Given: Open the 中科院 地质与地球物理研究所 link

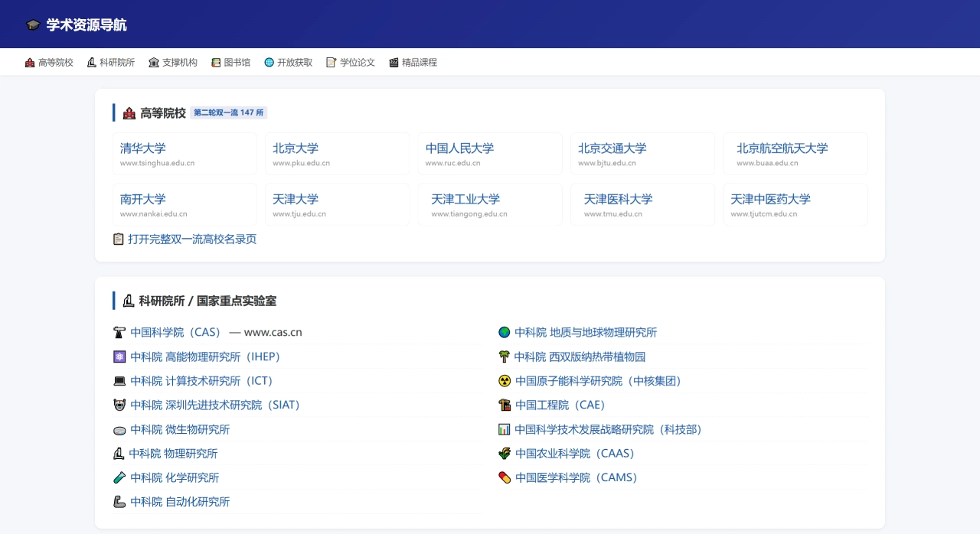Looking at the screenshot, I should (x=586, y=332).
